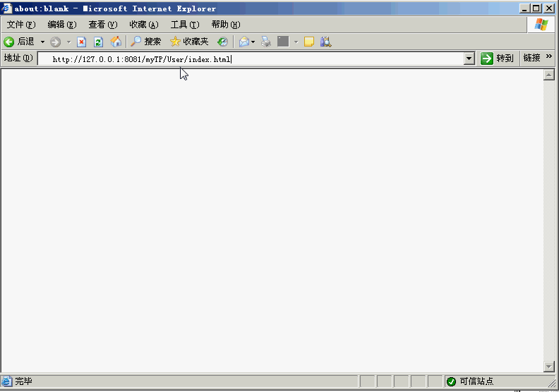Open the 帮助(H) Help menu
Screen dimensions: 559x392
coord(226,25)
